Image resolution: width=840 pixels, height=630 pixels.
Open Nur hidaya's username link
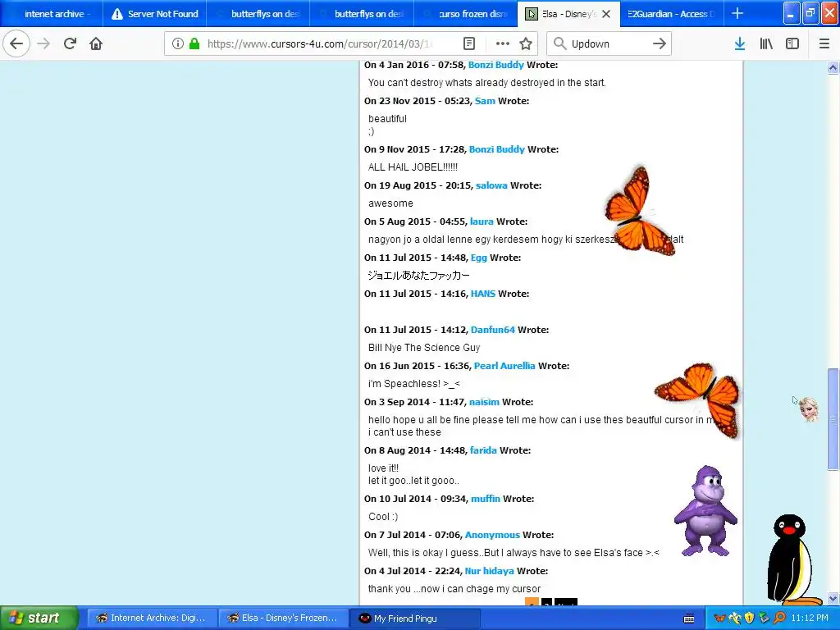490,571
